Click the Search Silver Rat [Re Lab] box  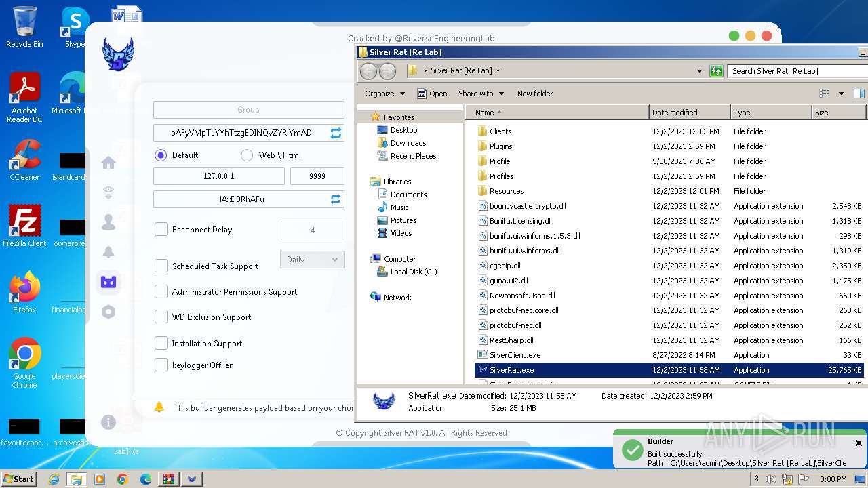[797, 70]
